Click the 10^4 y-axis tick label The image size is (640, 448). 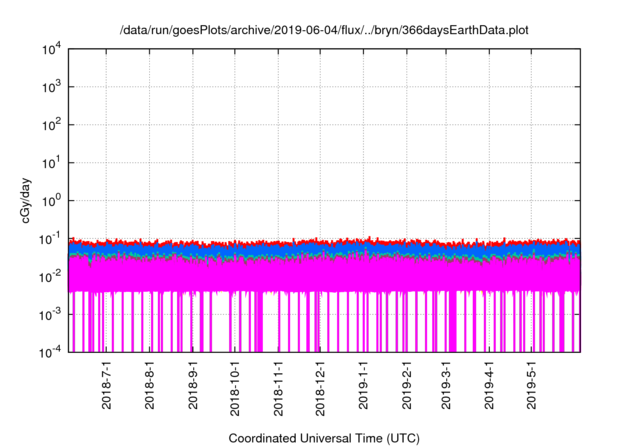click(52, 50)
